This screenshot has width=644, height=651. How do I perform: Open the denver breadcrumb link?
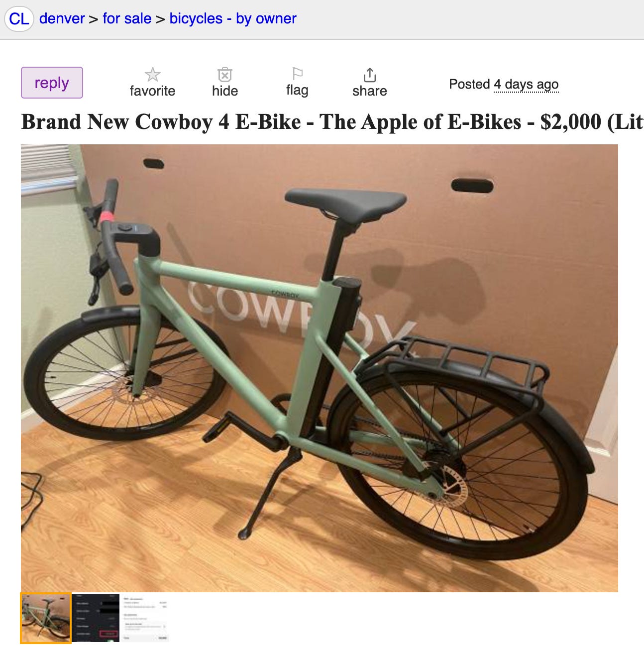62,18
